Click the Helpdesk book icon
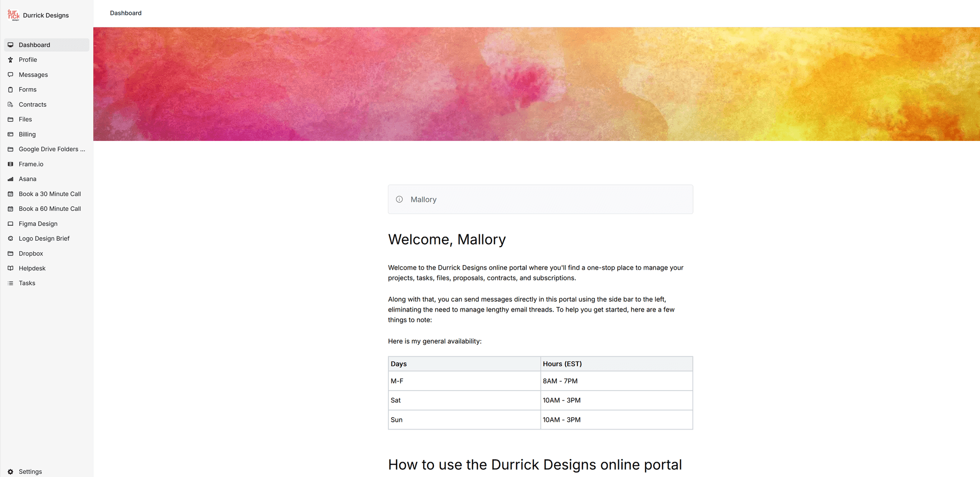Viewport: 980px width, 477px height. pos(11,268)
